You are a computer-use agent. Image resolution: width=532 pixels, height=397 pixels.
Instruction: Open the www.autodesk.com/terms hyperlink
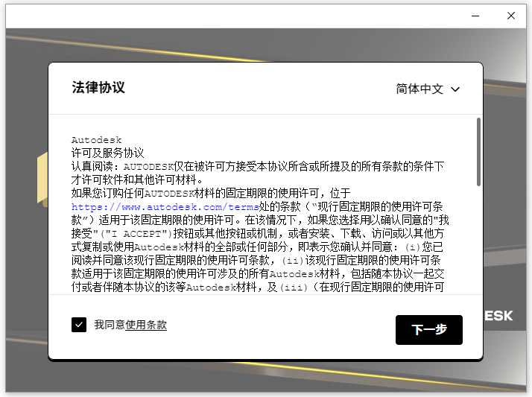(165, 206)
